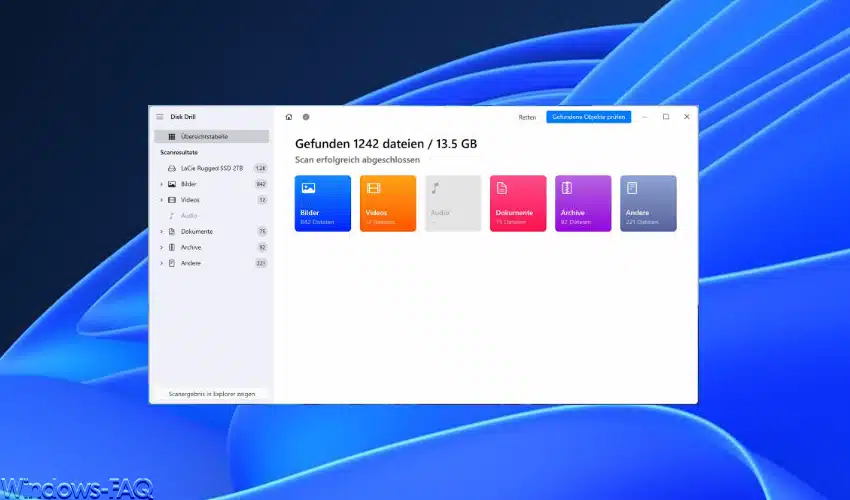Expand the Bilder tree node in the sidebar

[161, 184]
